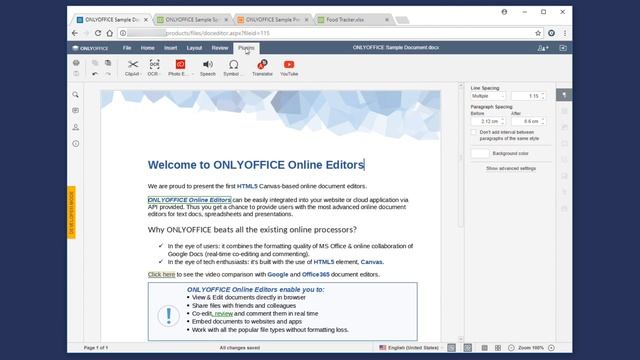This screenshot has height=360, width=640.
Task: Focus the browser address bar
Action: [x=329, y=33]
